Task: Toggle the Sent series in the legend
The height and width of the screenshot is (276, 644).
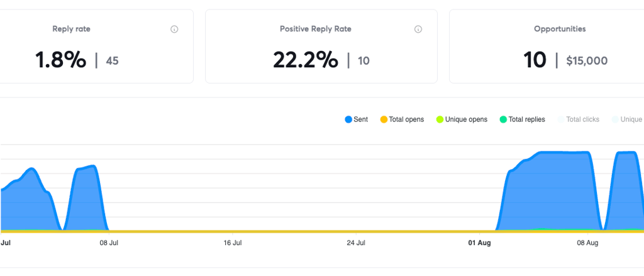Action: [x=357, y=119]
